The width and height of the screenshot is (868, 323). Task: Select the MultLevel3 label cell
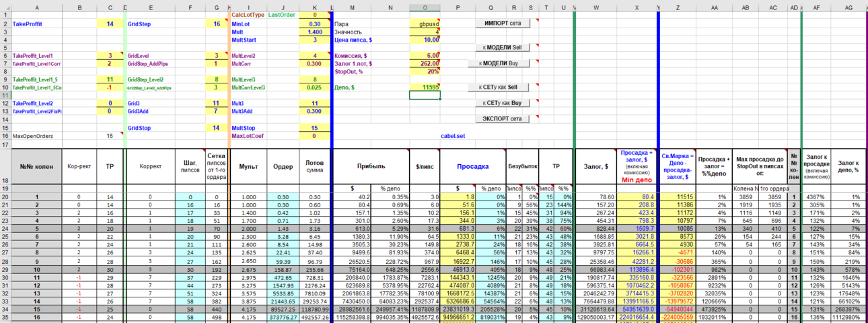[x=248, y=79]
